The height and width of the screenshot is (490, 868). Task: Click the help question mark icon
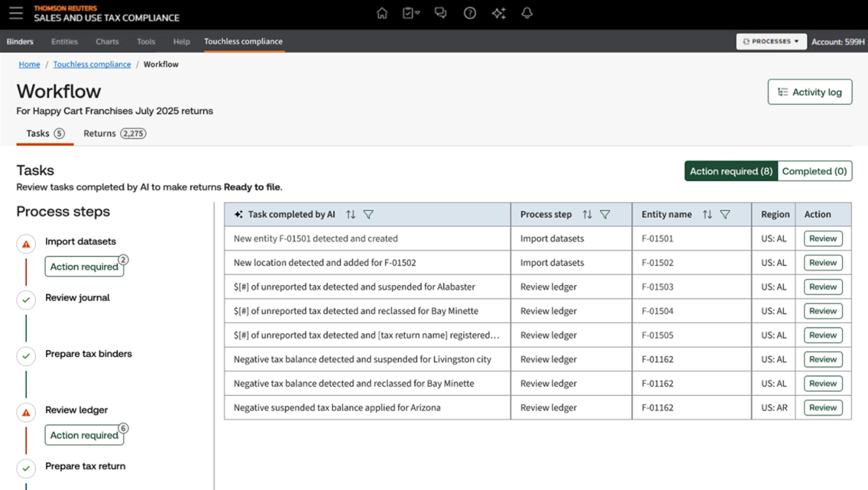(469, 14)
